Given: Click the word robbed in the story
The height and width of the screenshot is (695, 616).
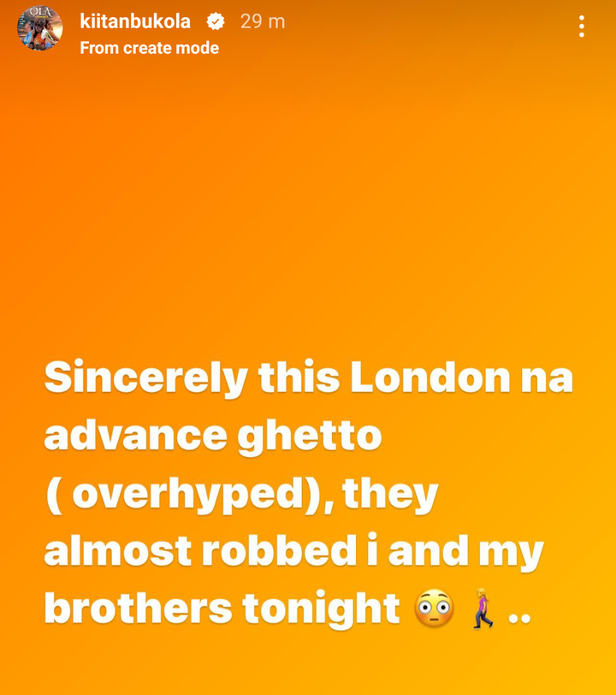Looking at the screenshot, I should [280, 551].
